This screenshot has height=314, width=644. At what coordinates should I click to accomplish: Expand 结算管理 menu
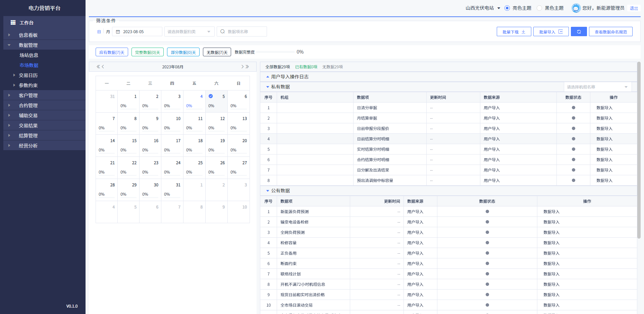(x=44, y=135)
